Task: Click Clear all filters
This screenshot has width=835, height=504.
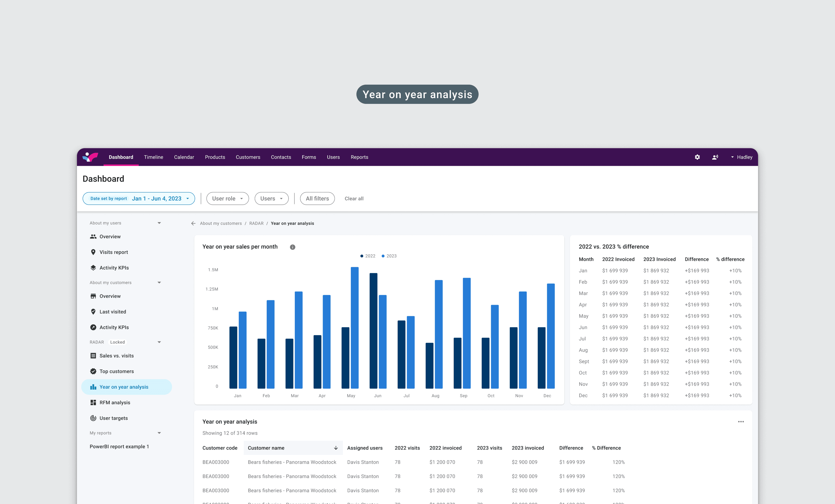Action: [x=354, y=199]
